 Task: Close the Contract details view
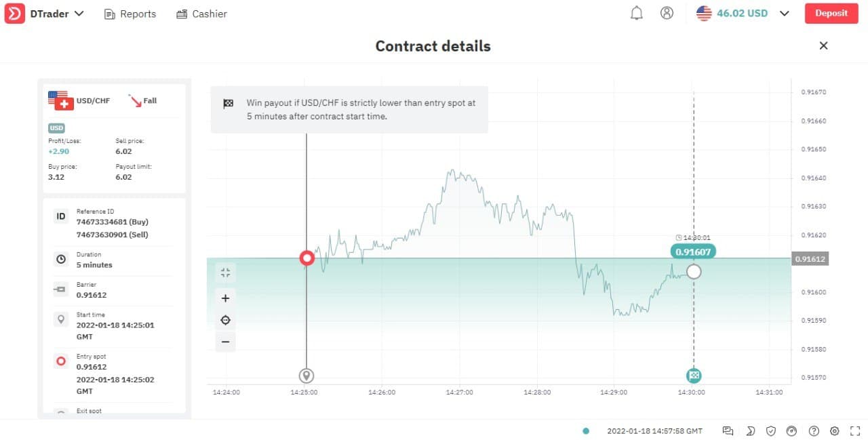coord(823,45)
